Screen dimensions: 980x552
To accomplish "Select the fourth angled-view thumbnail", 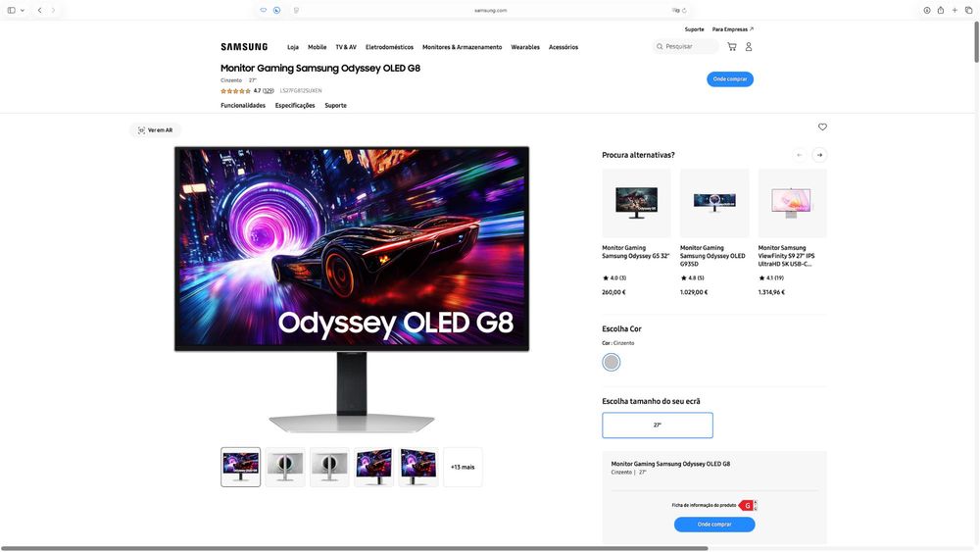I will coord(373,467).
